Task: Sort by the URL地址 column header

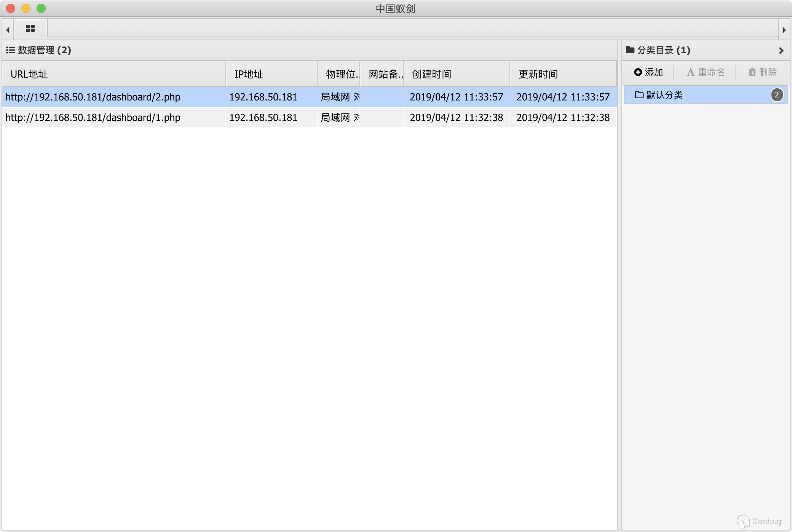Action: coord(114,74)
